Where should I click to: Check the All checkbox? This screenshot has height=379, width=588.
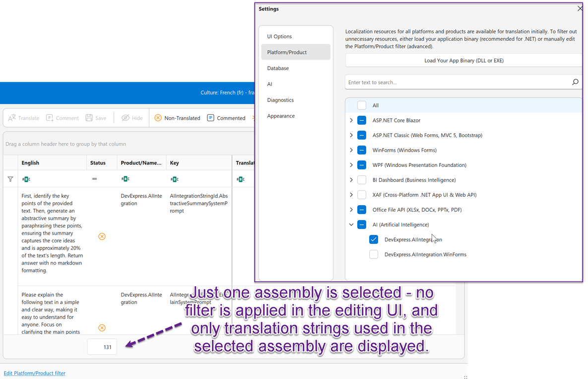tap(362, 105)
